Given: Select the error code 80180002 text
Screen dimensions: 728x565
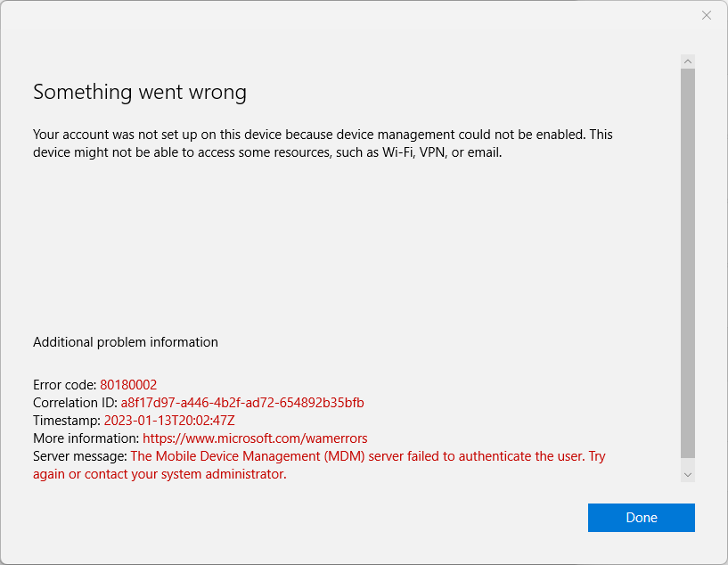Looking at the screenshot, I should pos(128,384).
